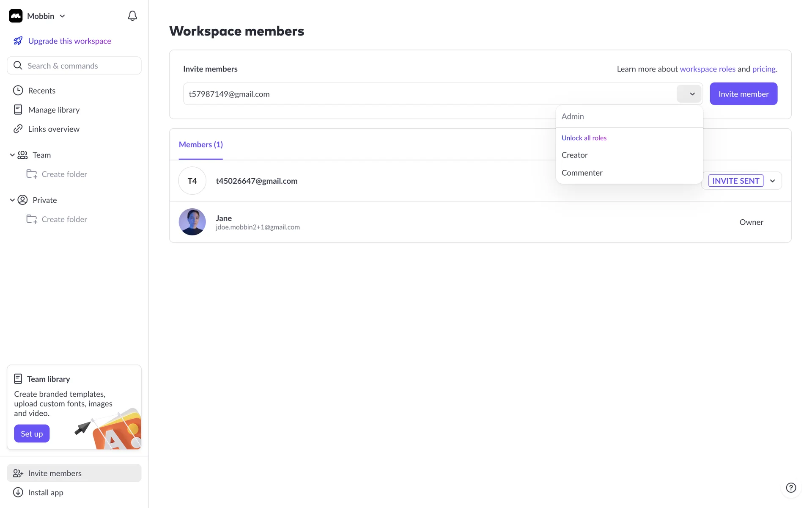Collapse the Team section
This screenshot has width=812, height=508.
click(x=12, y=155)
